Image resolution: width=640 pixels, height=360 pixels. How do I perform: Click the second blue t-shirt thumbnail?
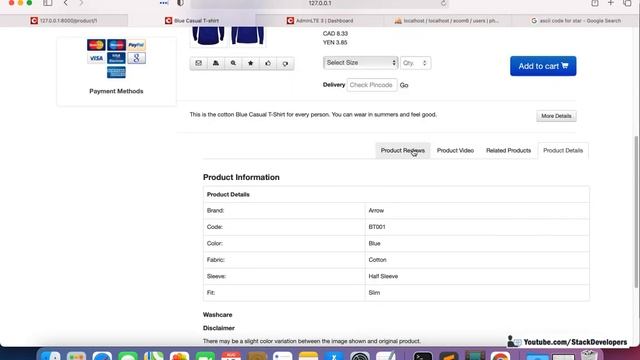pos(247,36)
